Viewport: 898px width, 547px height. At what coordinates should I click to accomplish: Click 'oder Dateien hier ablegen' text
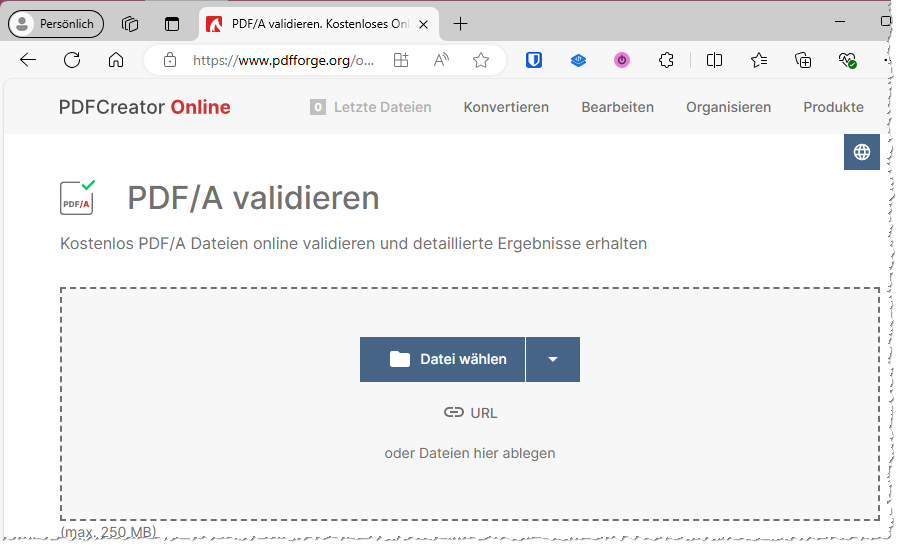coord(470,453)
